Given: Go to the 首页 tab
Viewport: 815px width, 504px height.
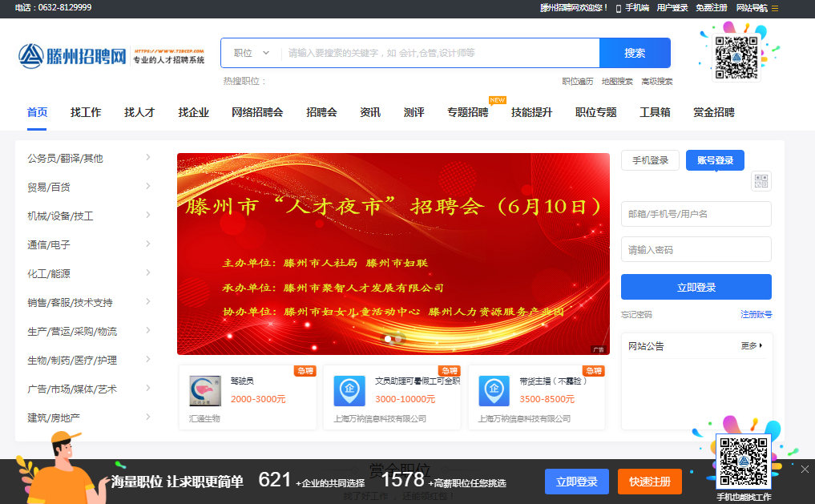Looking at the screenshot, I should (37, 112).
